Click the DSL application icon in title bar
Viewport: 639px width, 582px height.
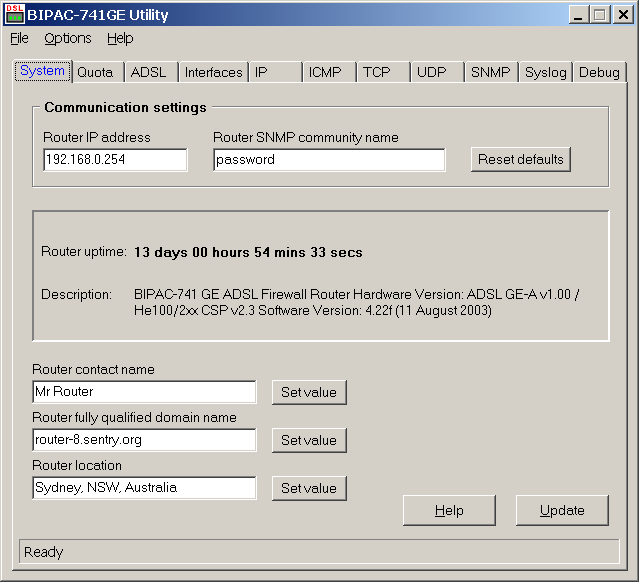pyautogui.click(x=15, y=14)
